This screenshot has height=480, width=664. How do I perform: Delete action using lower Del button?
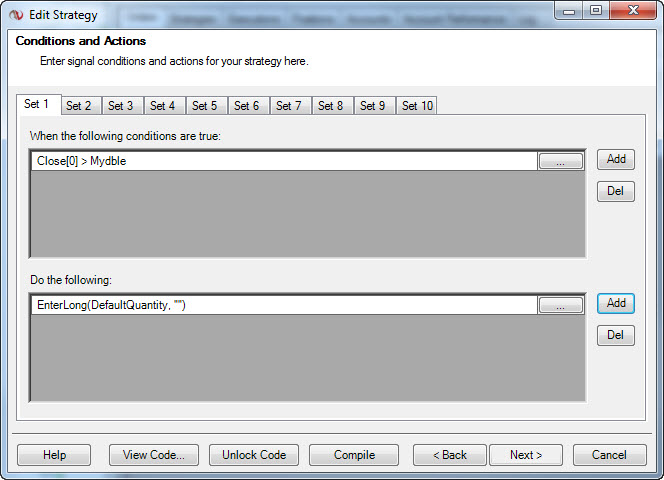pos(616,335)
